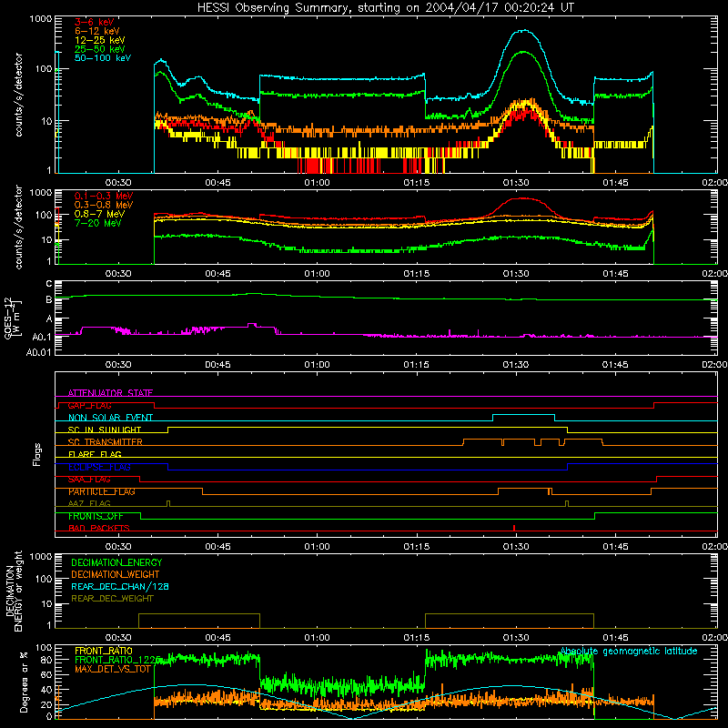
Task: Click the green FRONTS_OFF label
Action: (x=96, y=516)
